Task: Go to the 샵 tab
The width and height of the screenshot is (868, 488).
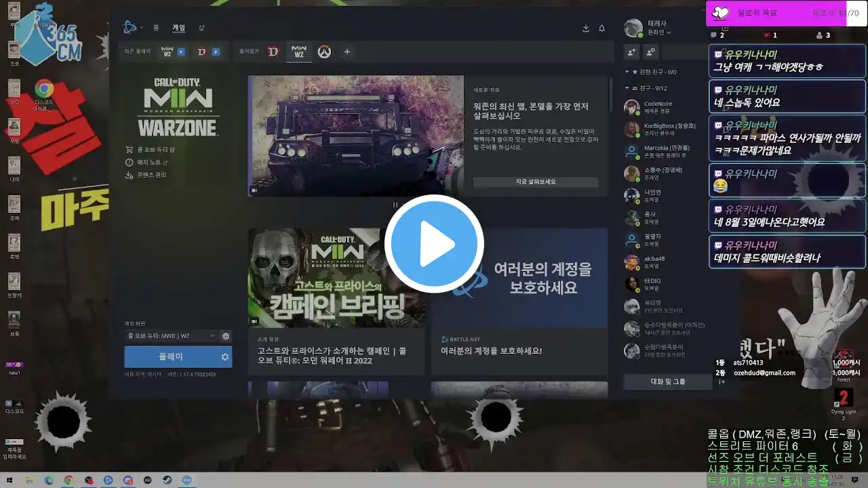Action: pyautogui.click(x=201, y=28)
